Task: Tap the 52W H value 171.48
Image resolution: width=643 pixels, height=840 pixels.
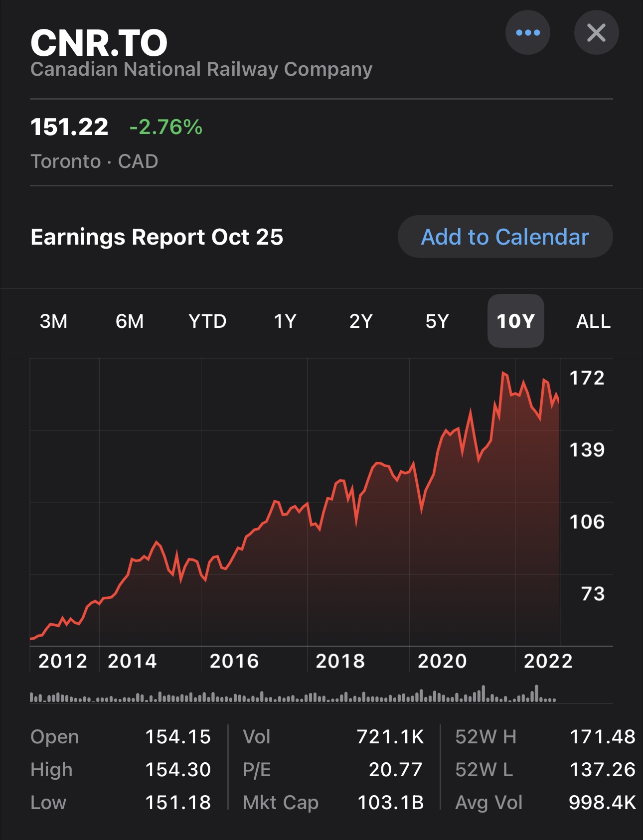Action: [x=603, y=737]
